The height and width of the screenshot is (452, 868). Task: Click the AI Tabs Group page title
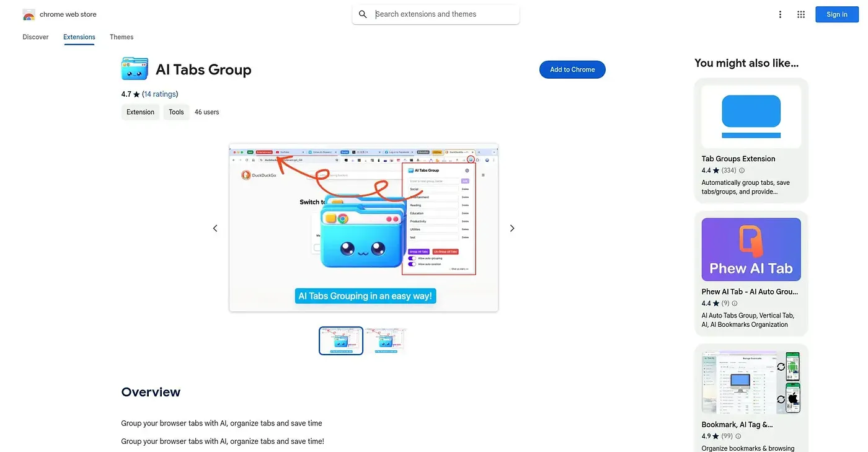click(x=203, y=69)
